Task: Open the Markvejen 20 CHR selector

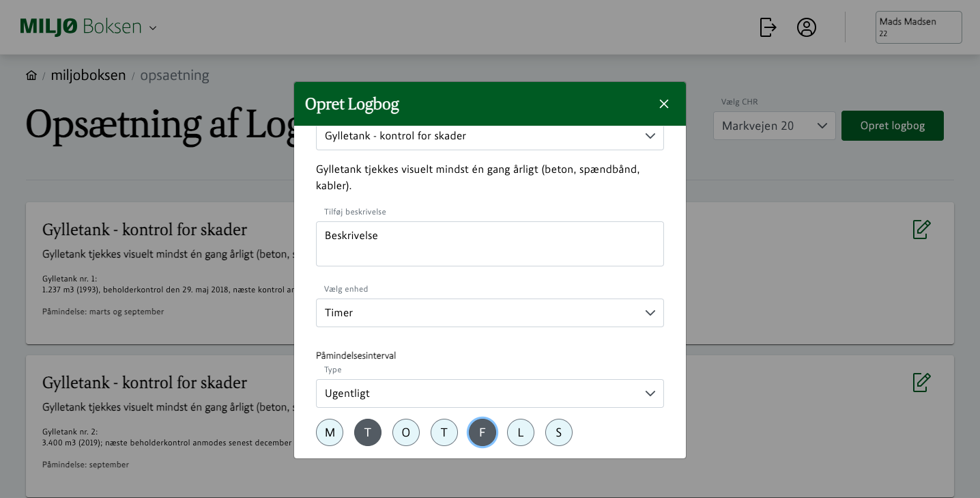Action: click(x=774, y=126)
